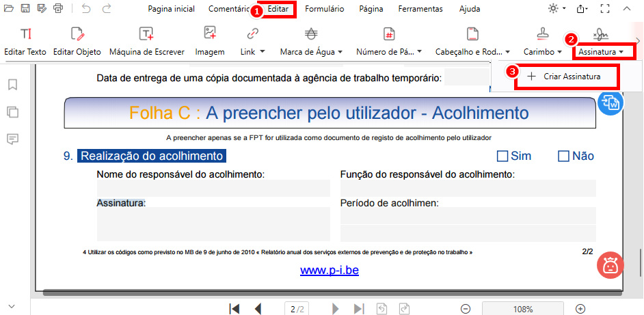Expand the Marca de Água dropdown arrow
Image resolution: width=644 pixels, height=315 pixels.
pos(340,52)
